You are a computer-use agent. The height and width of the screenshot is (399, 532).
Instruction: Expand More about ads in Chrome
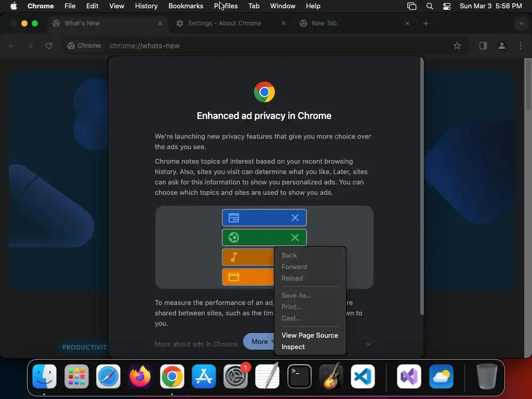[368, 344]
